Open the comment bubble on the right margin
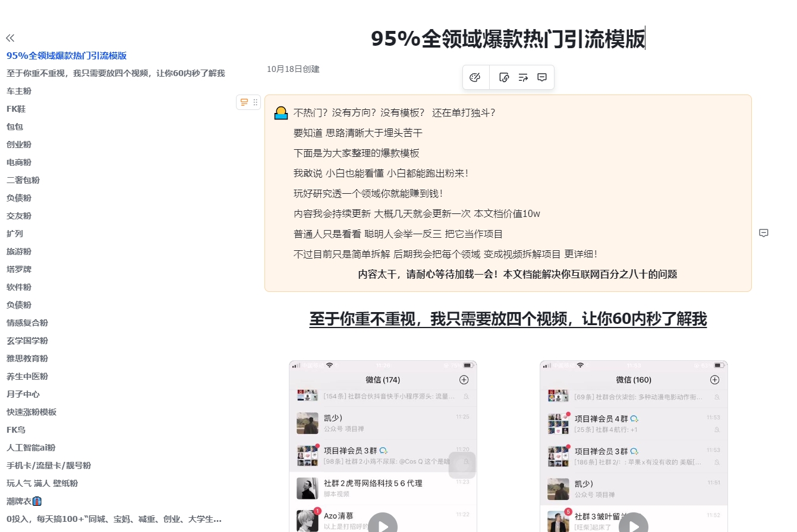The image size is (797, 532). (764, 233)
